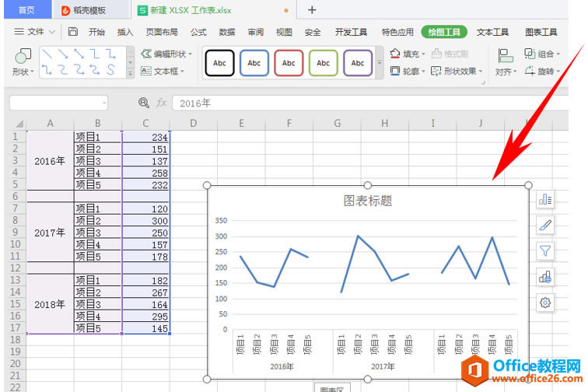Open the Page Layout (页面布局) tab
This screenshot has width=588, height=392.
pyautogui.click(x=162, y=32)
